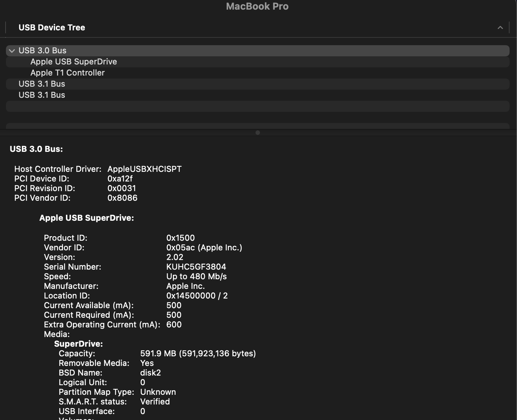Viewport: 517px width, 420px height.
Task: Click the Partition Map Type value Unknown
Action: [x=158, y=392]
